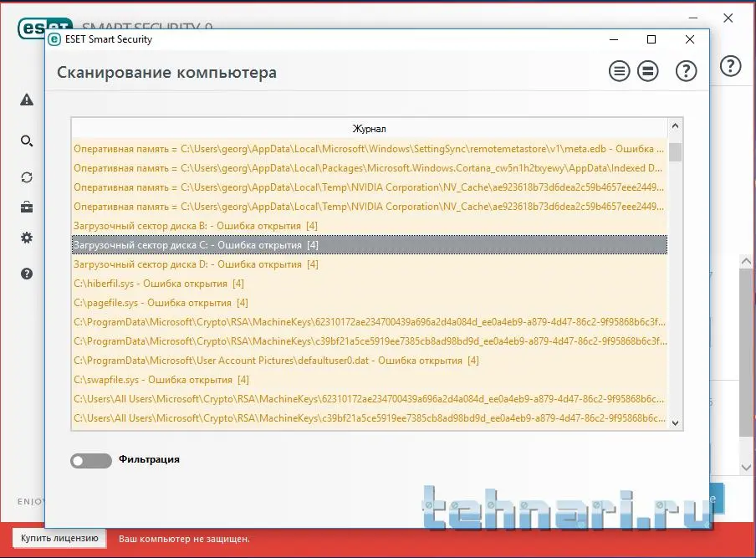Close the ESET Smart Security scan window
Image resolution: width=756 pixels, height=558 pixels.
click(690, 39)
